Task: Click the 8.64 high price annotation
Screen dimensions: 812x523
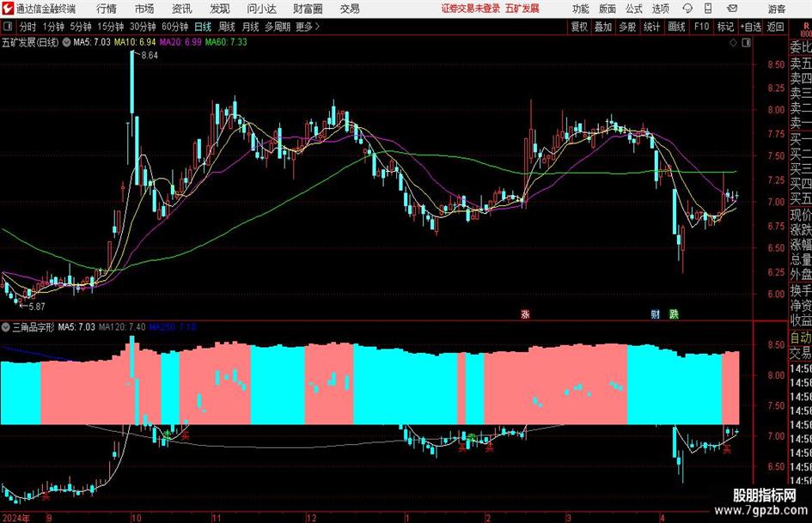Action: tap(150, 56)
